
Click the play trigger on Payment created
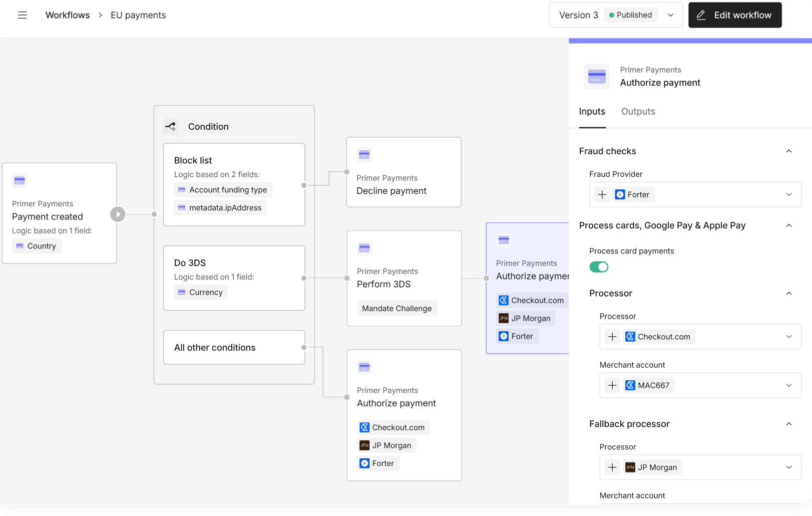point(118,214)
